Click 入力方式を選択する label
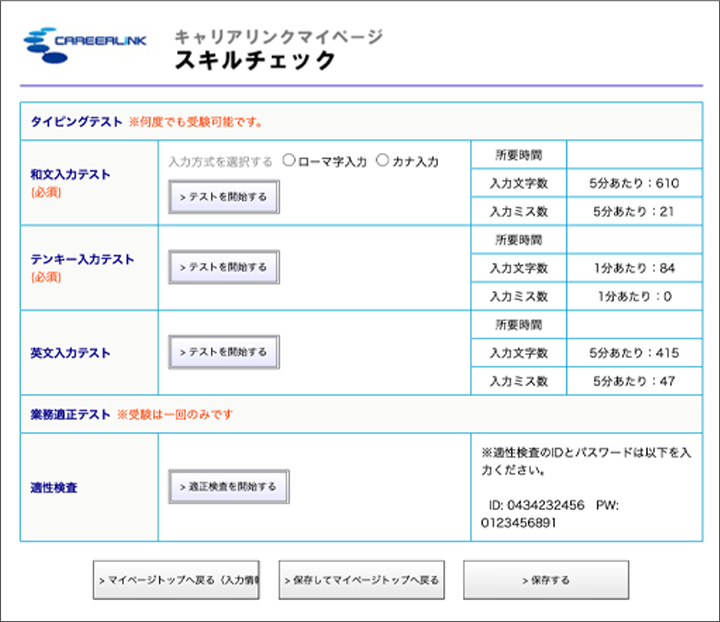 tap(220, 162)
